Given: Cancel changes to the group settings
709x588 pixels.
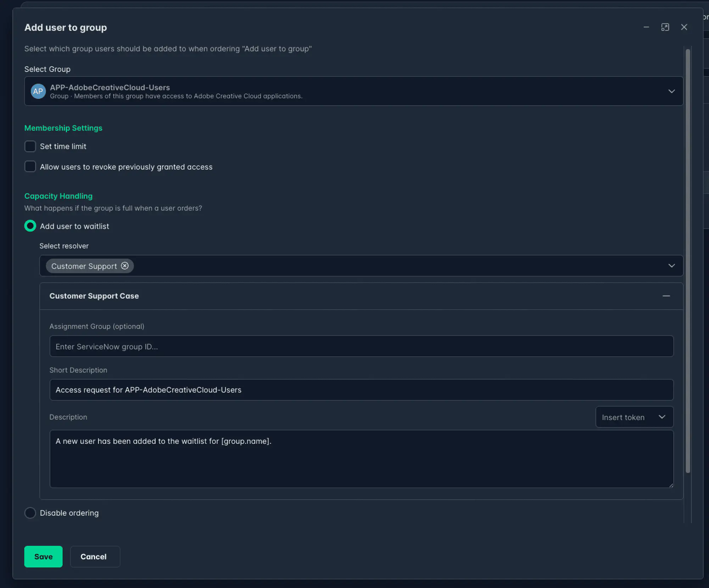Looking at the screenshot, I should (95, 556).
